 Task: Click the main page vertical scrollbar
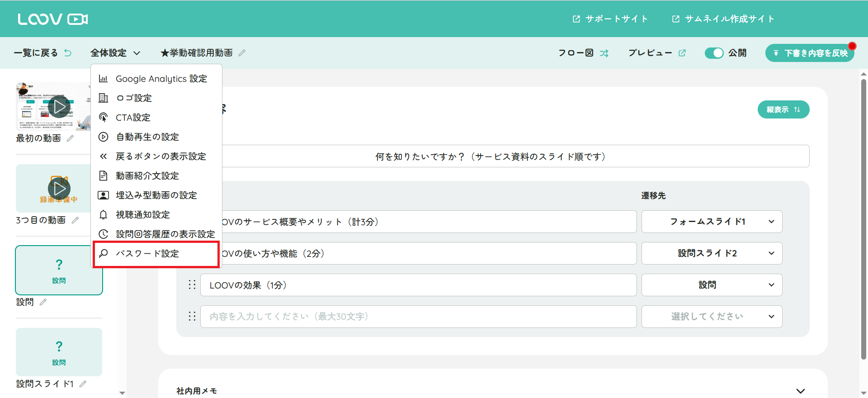pyautogui.click(x=863, y=219)
